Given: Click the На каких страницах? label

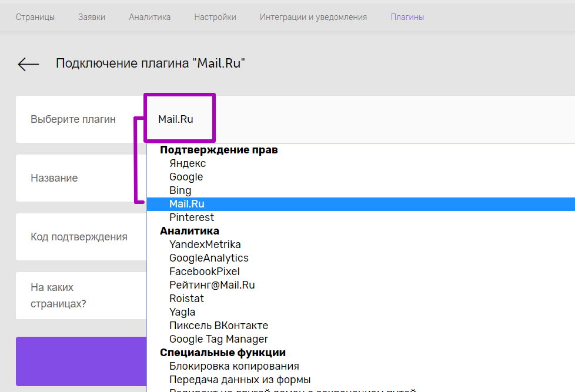Looking at the screenshot, I should click(58, 296).
